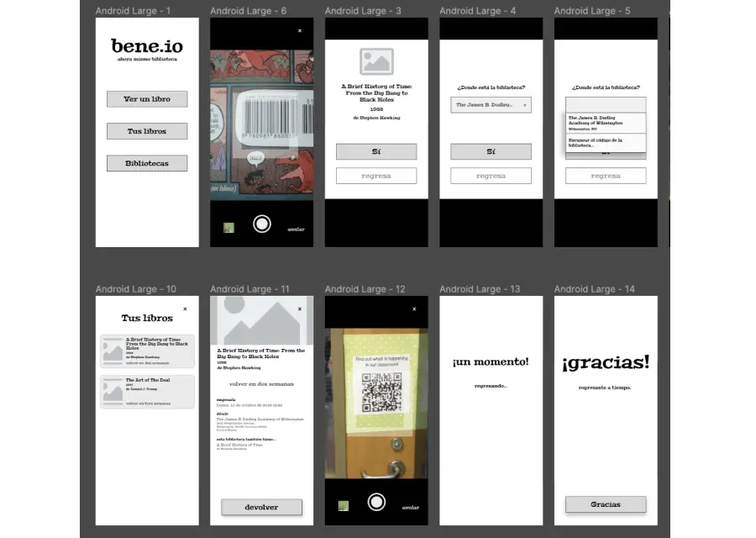
Task: Click 'volver en dos semanas' text in book detail
Action: pyautogui.click(x=261, y=384)
